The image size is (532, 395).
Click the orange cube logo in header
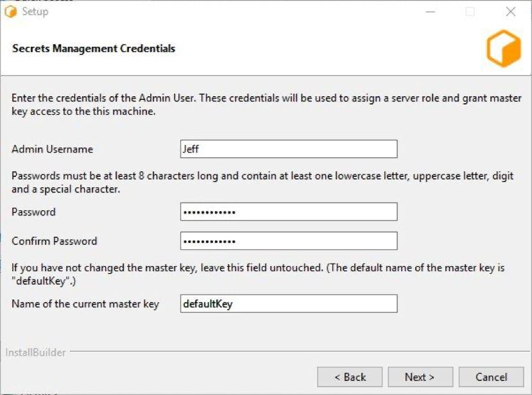504,49
